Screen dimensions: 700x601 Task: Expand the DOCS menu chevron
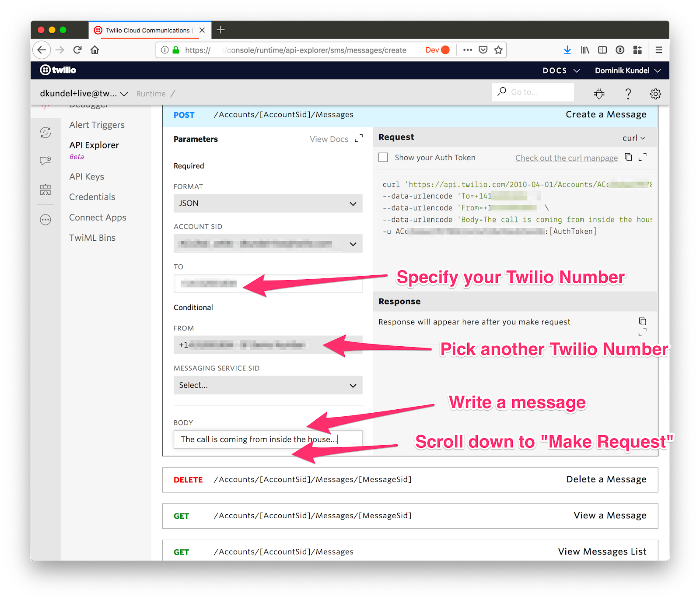[x=577, y=70]
